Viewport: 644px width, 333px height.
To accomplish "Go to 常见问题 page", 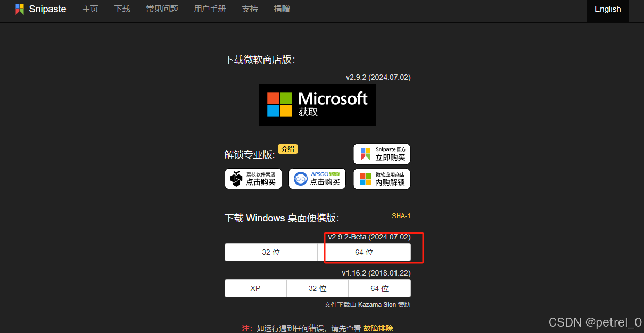I will coord(162,9).
